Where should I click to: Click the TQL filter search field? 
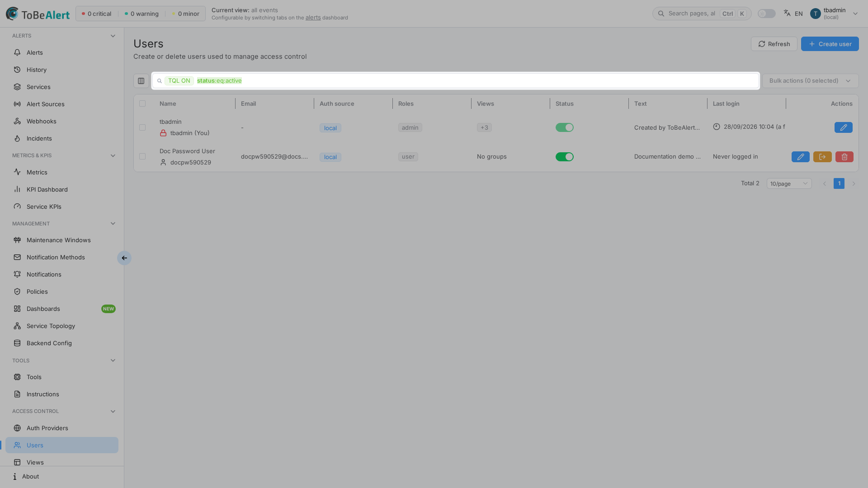pos(456,81)
